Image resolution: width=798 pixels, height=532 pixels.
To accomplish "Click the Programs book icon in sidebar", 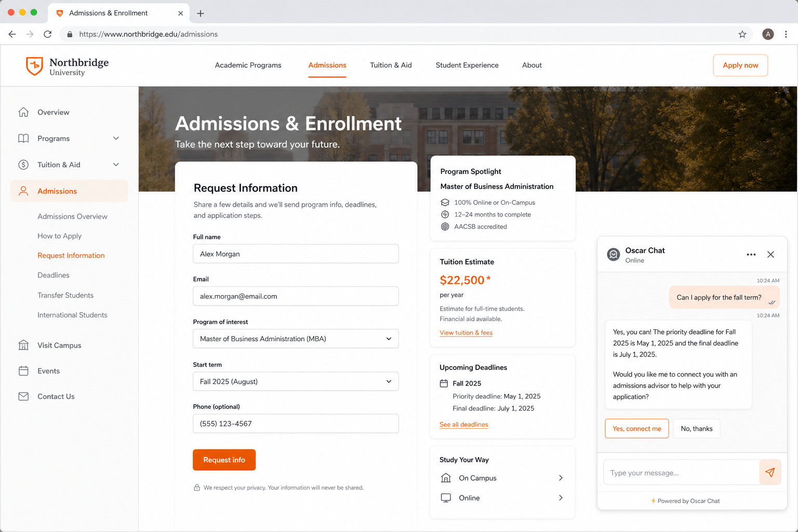I will 23,138.
